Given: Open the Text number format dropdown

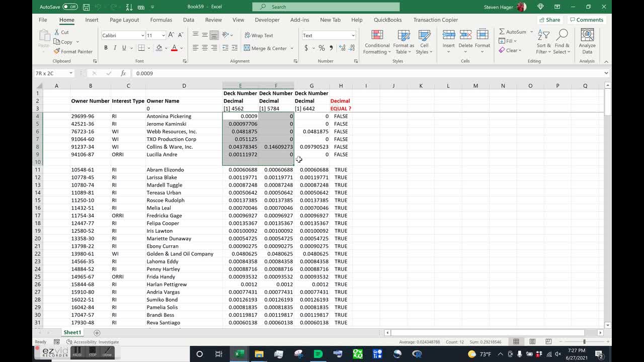Looking at the screenshot, I should pyautogui.click(x=353, y=36).
